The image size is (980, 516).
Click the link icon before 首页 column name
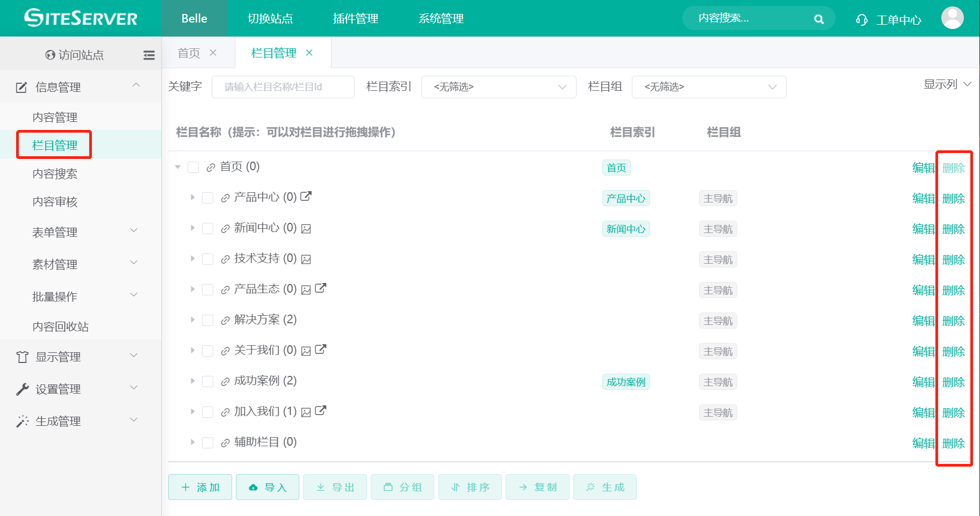(x=210, y=167)
